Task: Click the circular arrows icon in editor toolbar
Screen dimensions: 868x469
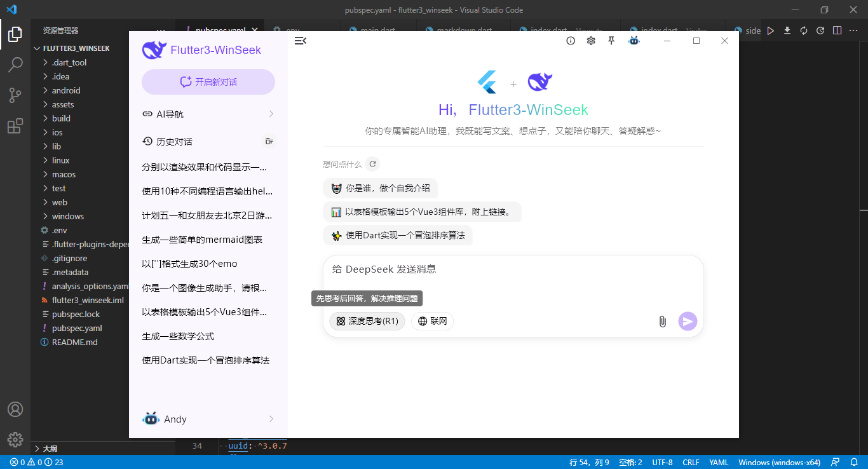Action: (x=804, y=31)
